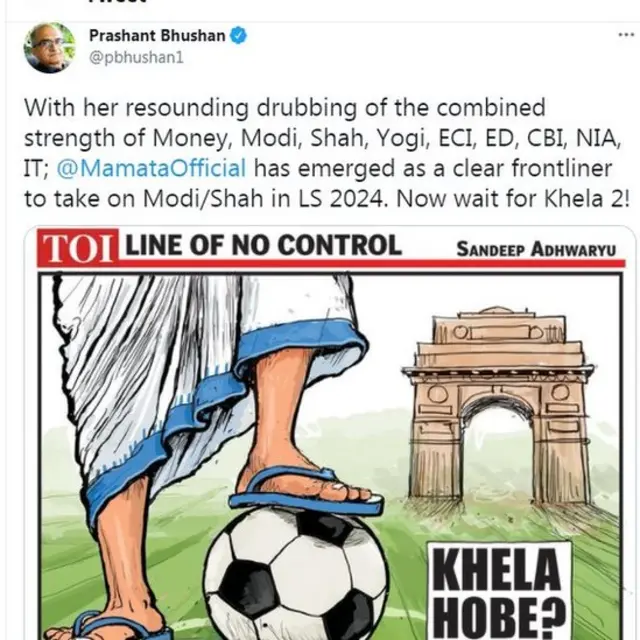
Task: Open the @MamataOfficial mention link
Action: pyautogui.click(x=151, y=168)
